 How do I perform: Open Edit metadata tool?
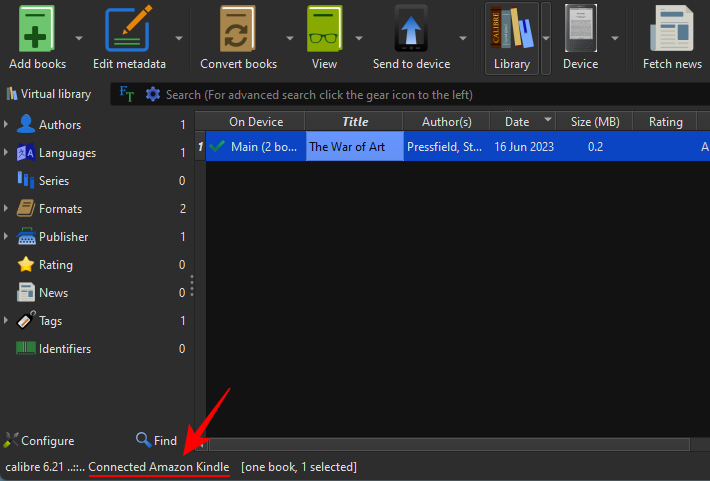129,30
